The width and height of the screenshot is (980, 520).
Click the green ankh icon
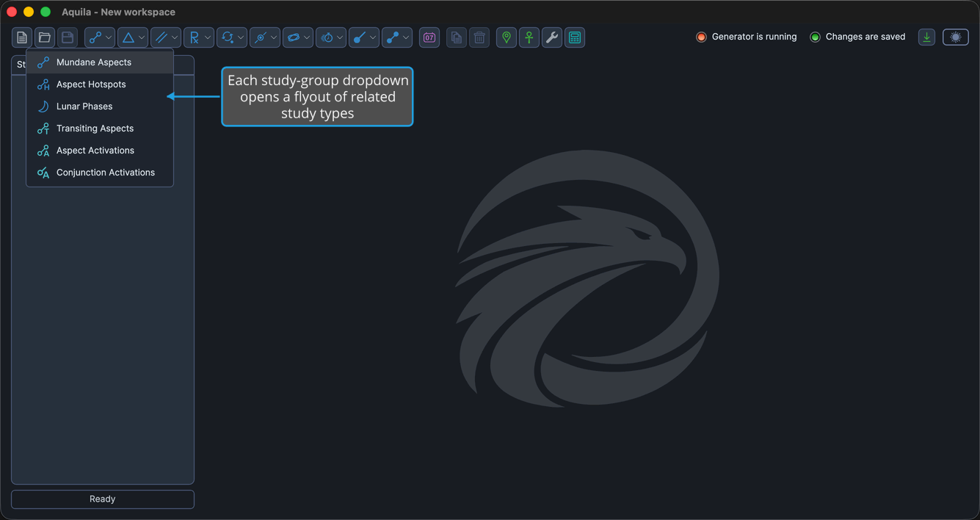529,37
